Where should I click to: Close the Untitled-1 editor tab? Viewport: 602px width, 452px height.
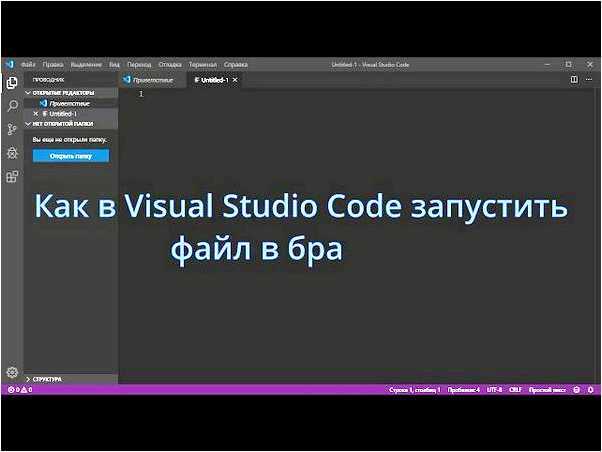235,80
